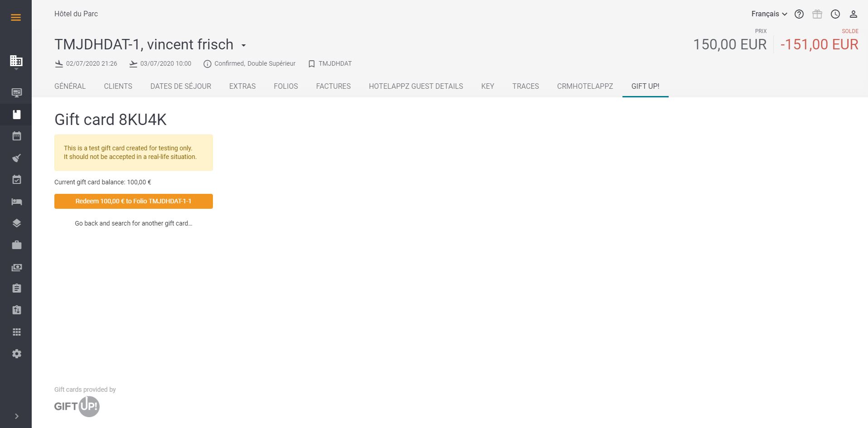Screen dimensions: 868x428
Task: Open the apps grid icon in sidebar
Action: (17, 332)
